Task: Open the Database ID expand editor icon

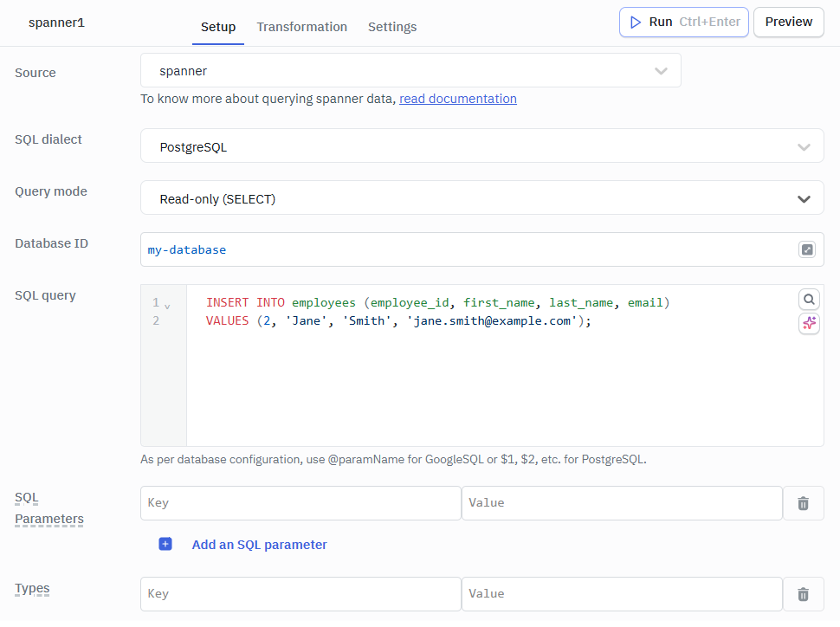Action: [x=807, y=249]
